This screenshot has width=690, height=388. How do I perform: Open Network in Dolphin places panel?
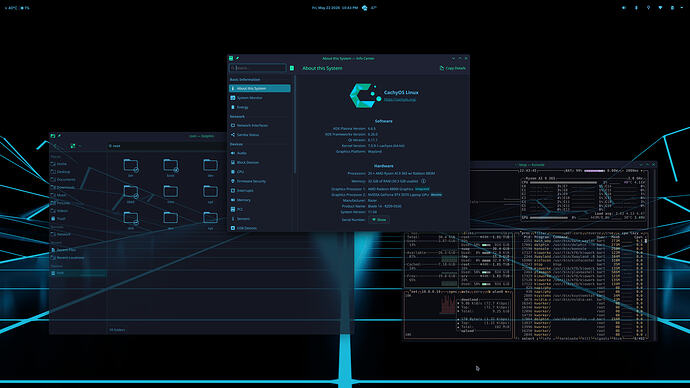pyautogui.click(x=78, y=234)
